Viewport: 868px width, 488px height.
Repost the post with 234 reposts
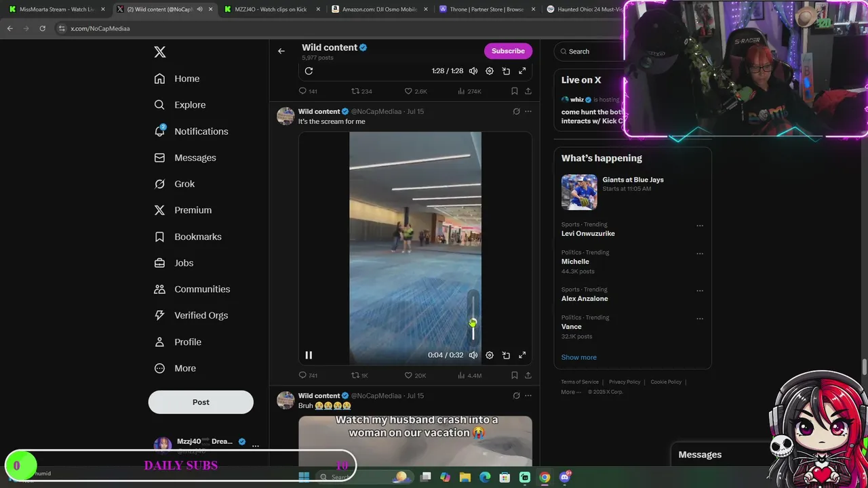pyautogui.click(x=361, y=91)
